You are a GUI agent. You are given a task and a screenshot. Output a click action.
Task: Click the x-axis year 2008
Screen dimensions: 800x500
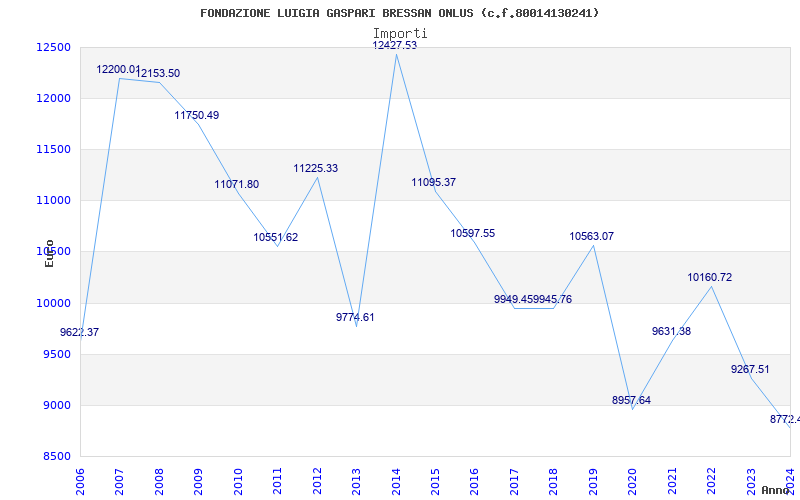[x=159, y=482]
